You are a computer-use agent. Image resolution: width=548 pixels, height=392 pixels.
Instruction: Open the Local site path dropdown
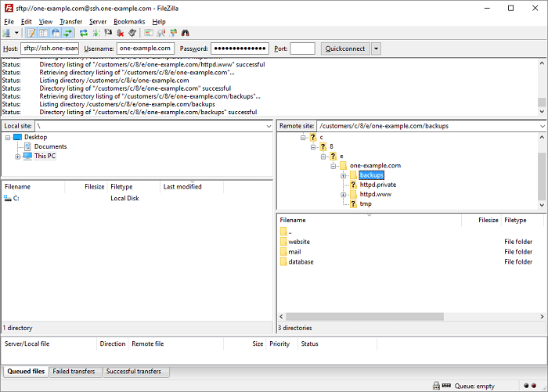(269, 126)
